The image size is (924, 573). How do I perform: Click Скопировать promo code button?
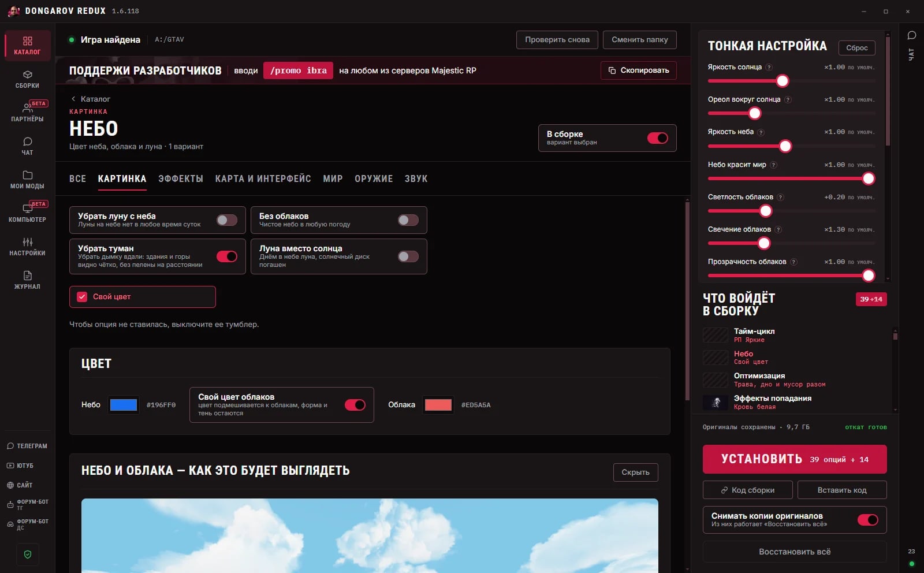639,70
